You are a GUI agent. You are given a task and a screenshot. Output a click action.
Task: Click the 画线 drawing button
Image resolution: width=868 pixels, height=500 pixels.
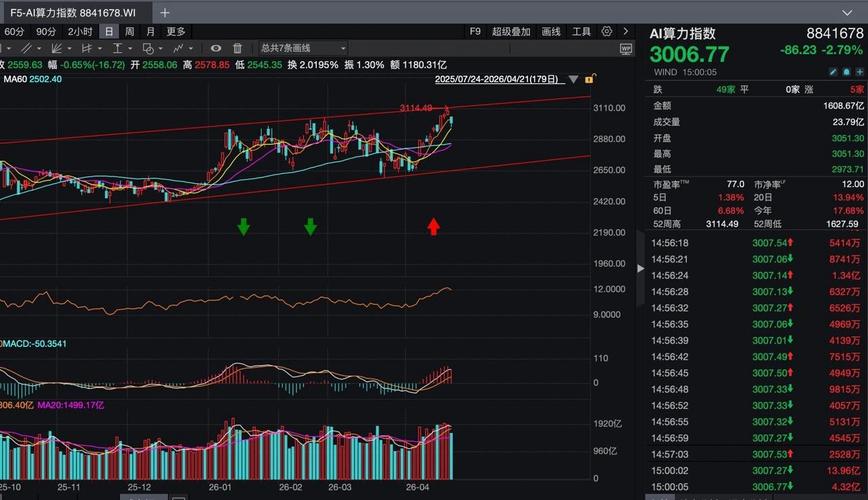551,32
